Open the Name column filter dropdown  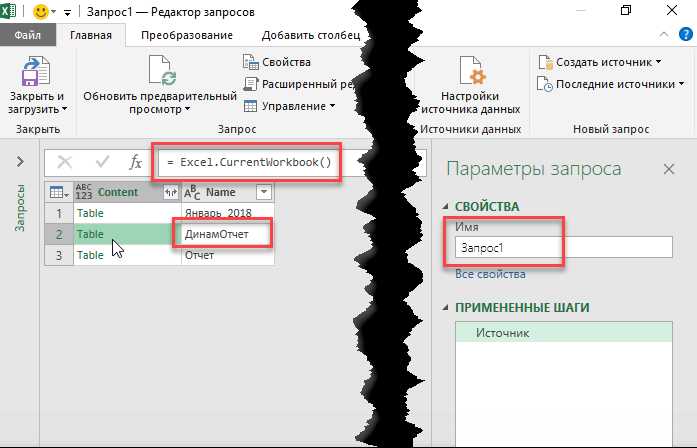[x=264, y=192]
